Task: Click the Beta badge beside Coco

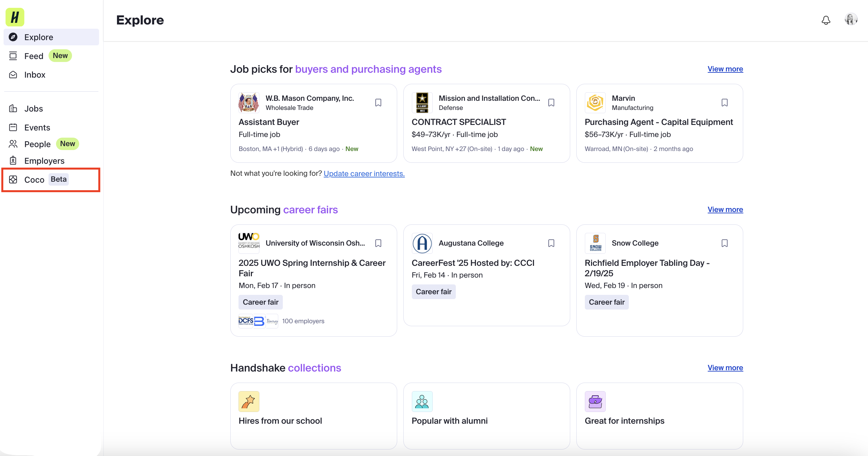Action: pyautogui.click(x=59, y=179)
